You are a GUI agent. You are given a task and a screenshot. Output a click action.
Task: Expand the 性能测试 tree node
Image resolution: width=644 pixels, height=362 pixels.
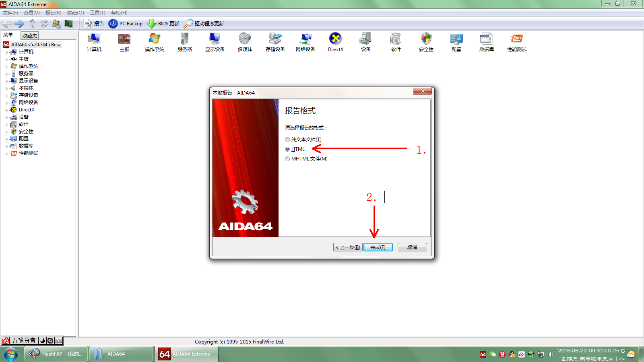(x=6, y=154)
